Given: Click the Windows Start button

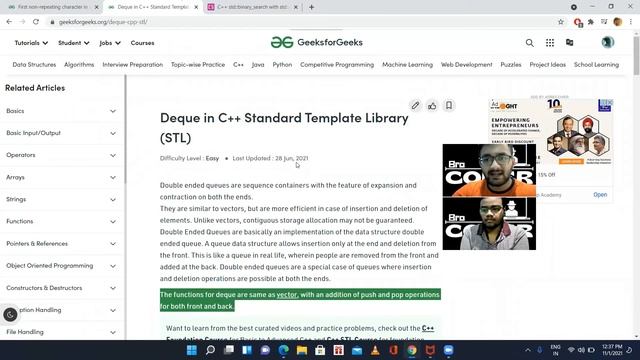Looking at the screenshot, I should point(191,350).
